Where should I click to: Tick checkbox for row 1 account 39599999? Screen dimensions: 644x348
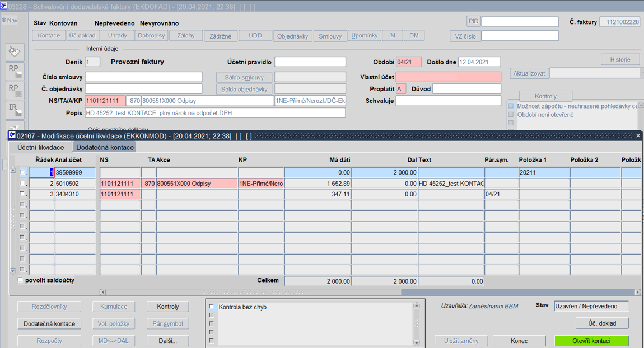click(x=22, y=173)
